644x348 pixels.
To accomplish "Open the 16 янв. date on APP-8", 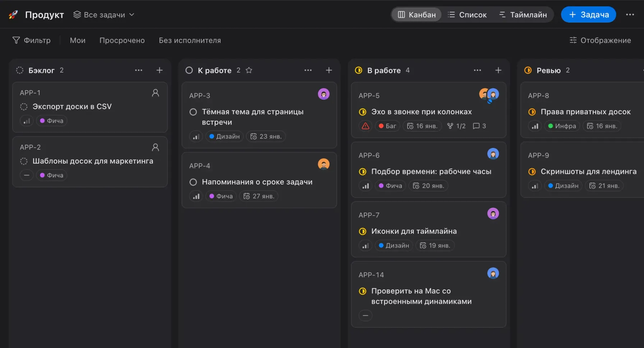I will (x=602, y=126).
